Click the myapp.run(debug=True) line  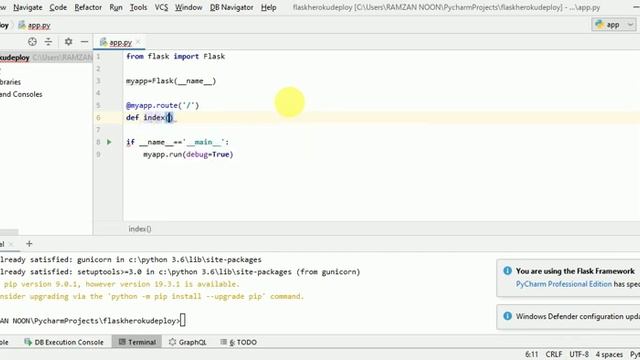coord(188,154)
